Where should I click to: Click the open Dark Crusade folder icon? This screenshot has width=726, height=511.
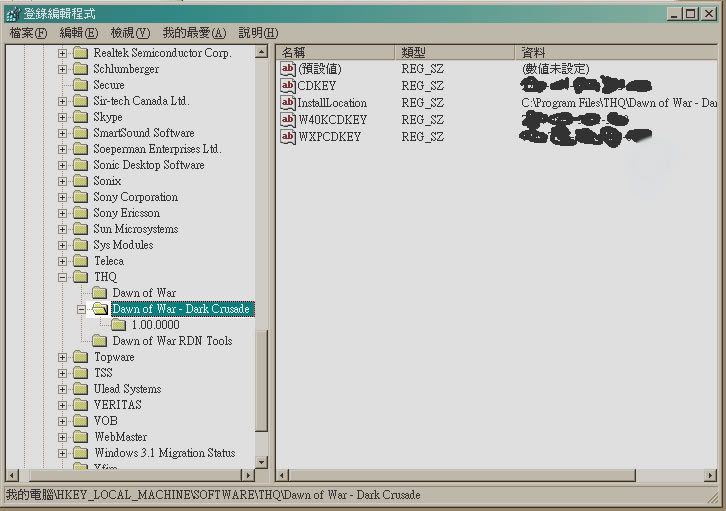click(100, 309)
